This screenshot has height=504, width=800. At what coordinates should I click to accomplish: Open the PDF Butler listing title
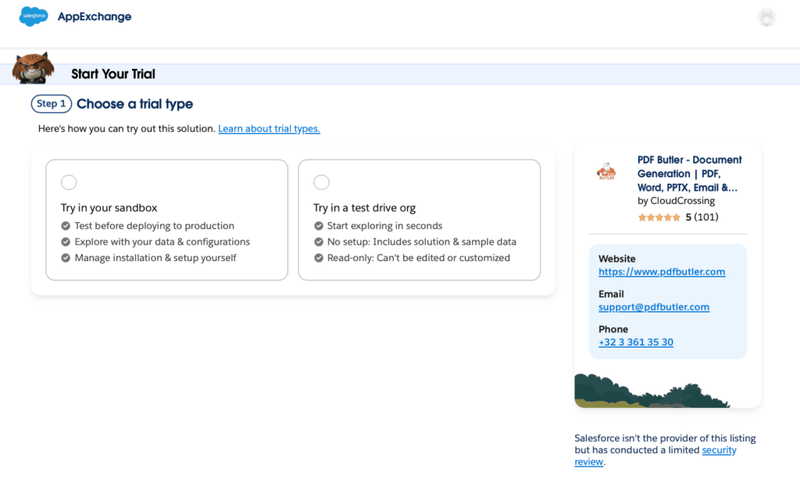click(689, 173)
